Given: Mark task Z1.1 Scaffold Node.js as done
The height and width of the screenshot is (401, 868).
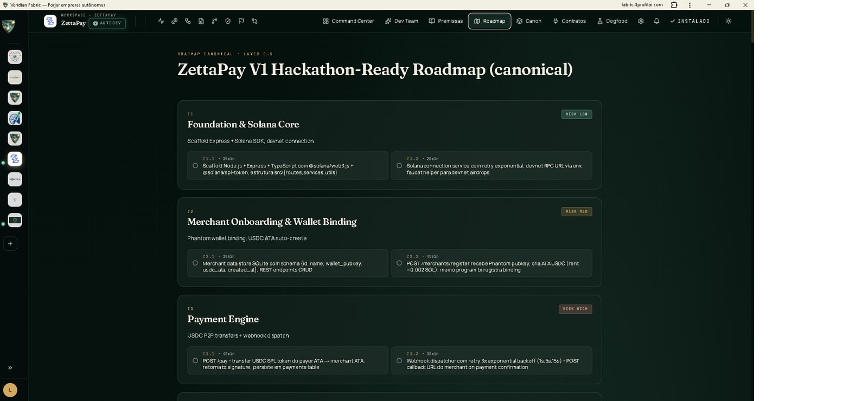Looking at the screenshot, I should [195, 166].
